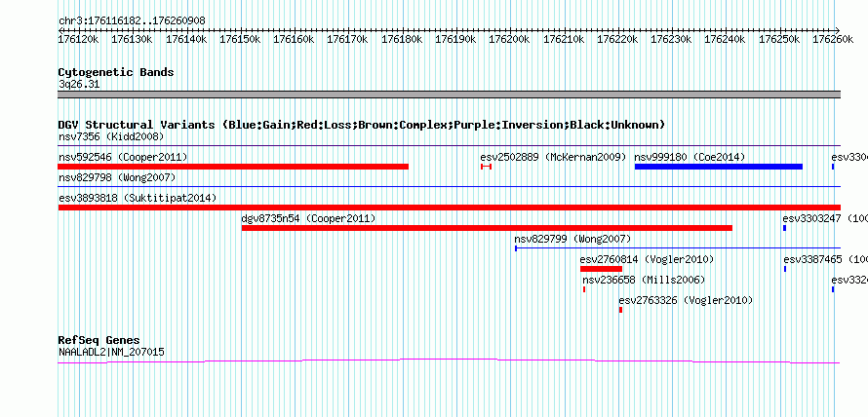Click the esv3387465 blue marker
Screen dimensions: 868x417
pos(784,269)
